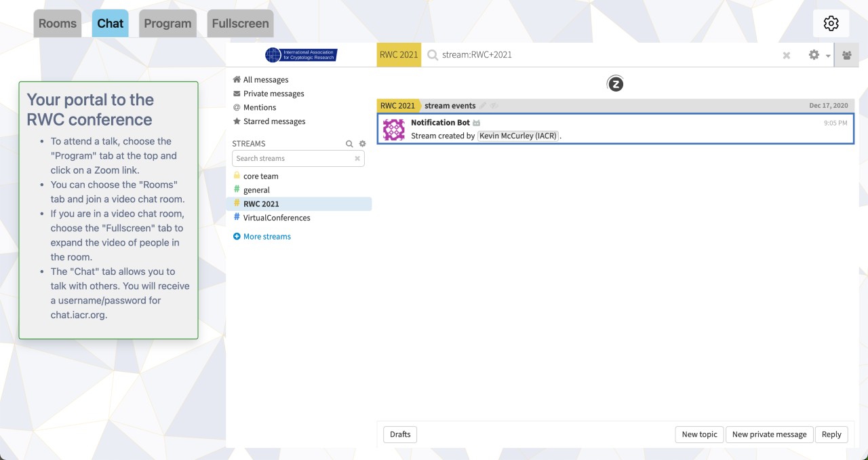Click the faint mute-topic icon beside stream events
This screenshot has width=868, height=460.
pos(494,106)
